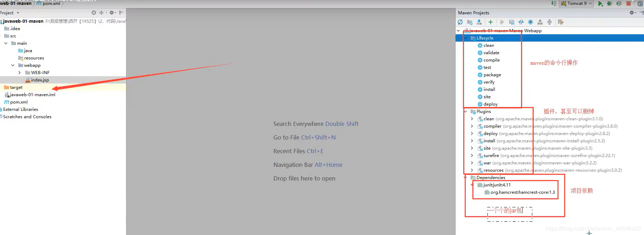Select the target folder

pyautogui.click(x=13, y=87)
